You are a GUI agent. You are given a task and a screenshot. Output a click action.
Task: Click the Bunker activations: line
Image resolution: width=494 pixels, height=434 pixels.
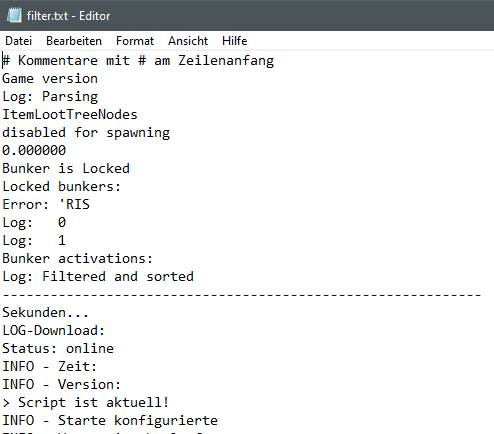pyautogui.click(x=77, y=258)
